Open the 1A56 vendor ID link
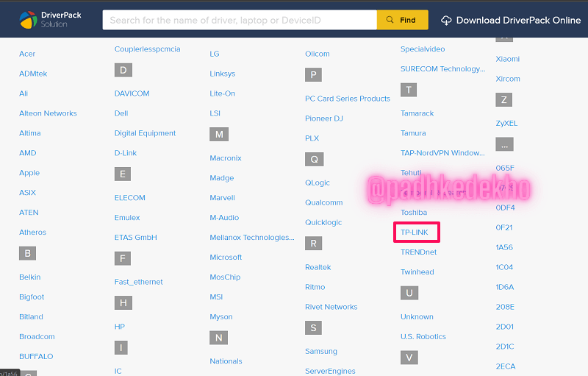The image size is (588, 376). coord(504,247)
